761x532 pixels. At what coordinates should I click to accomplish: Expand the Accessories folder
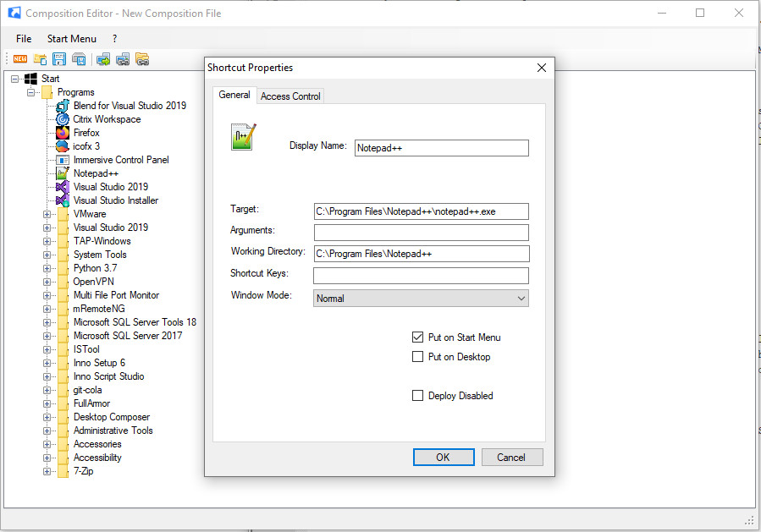[47, 444]
